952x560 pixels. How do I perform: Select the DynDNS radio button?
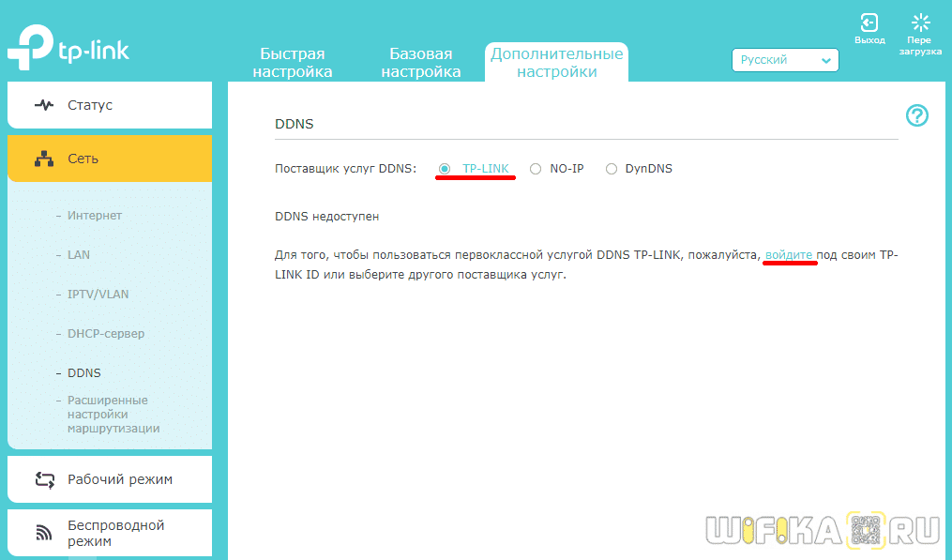point(612,169)
